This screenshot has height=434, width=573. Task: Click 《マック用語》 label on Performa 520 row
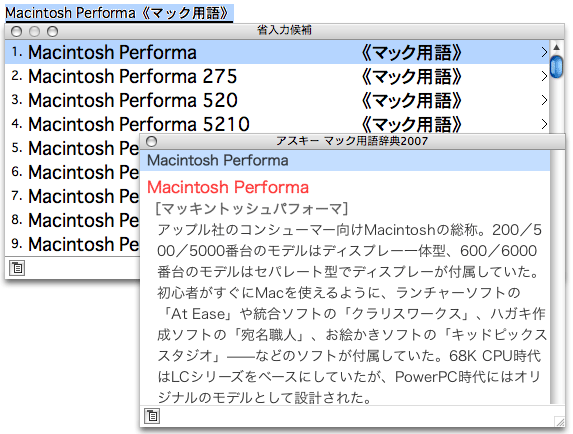pyautogui.click(x=411, y=100)
